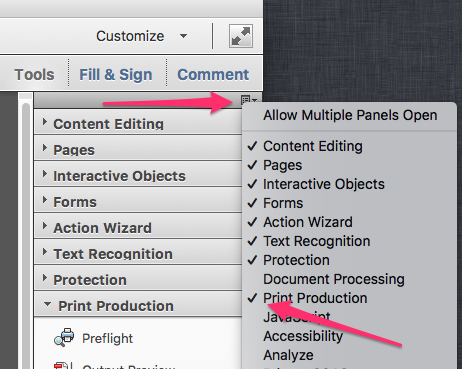Viewport: 462px width, 369px height.
Task: Click the Output Preview icon
Action: point(62,365)
